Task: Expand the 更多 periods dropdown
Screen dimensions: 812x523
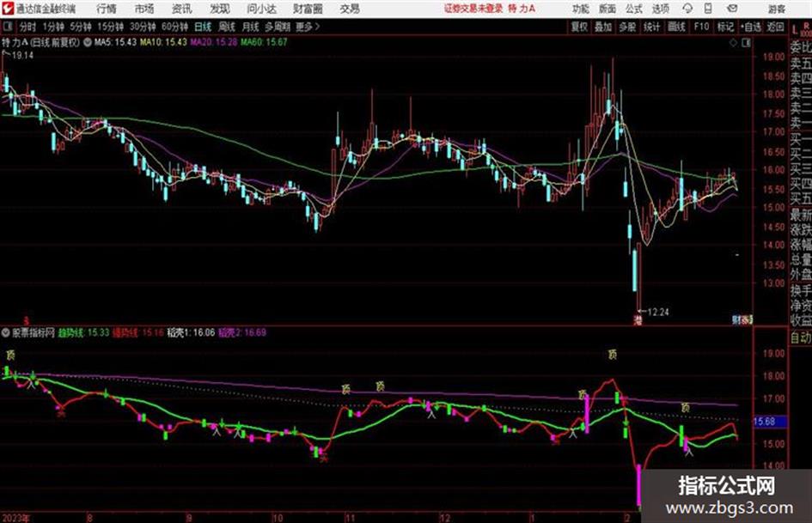Action: point(308,27)
